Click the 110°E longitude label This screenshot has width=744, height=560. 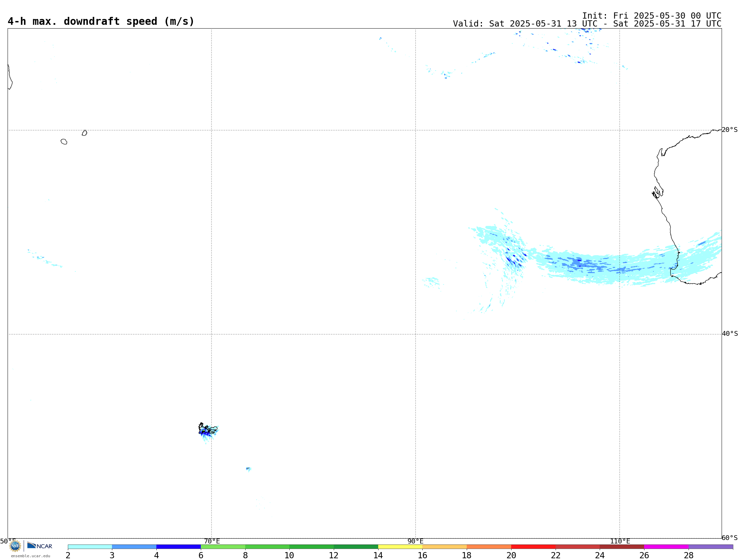tap(620, 541)
